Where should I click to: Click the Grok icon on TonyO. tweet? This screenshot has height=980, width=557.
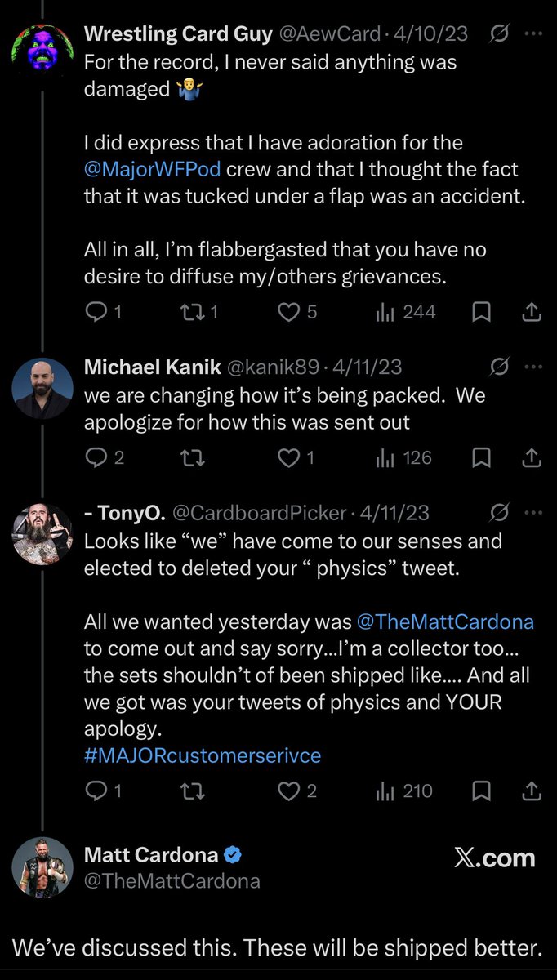pyautogui.click(x=498, y=513)
